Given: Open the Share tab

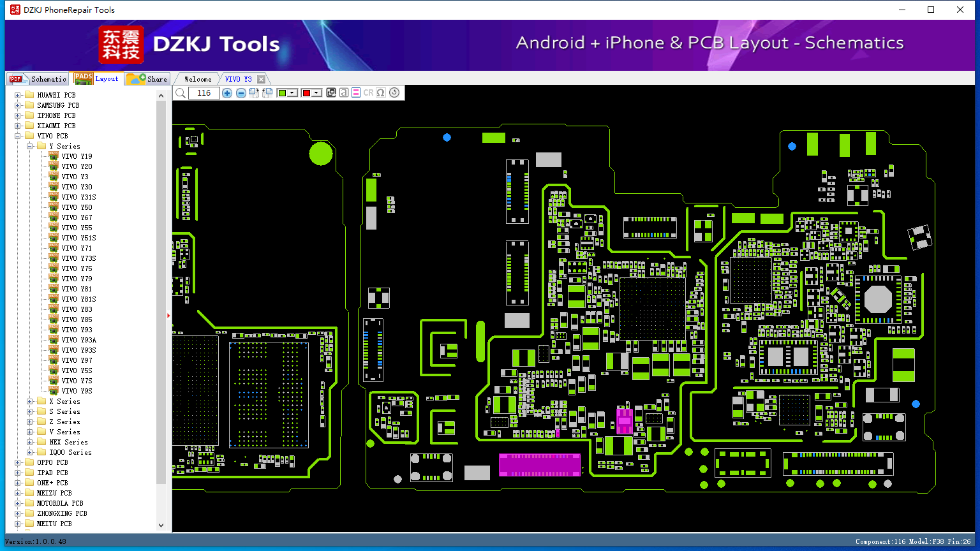Looking at the screenshot, I should pos(147,79).
